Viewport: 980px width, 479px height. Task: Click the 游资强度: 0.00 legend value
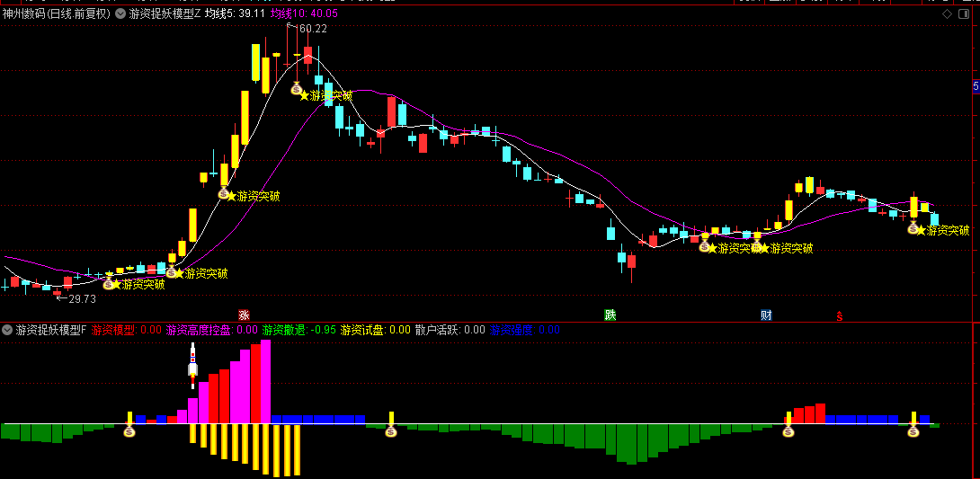pyautogui.click(x=525, y=330)
